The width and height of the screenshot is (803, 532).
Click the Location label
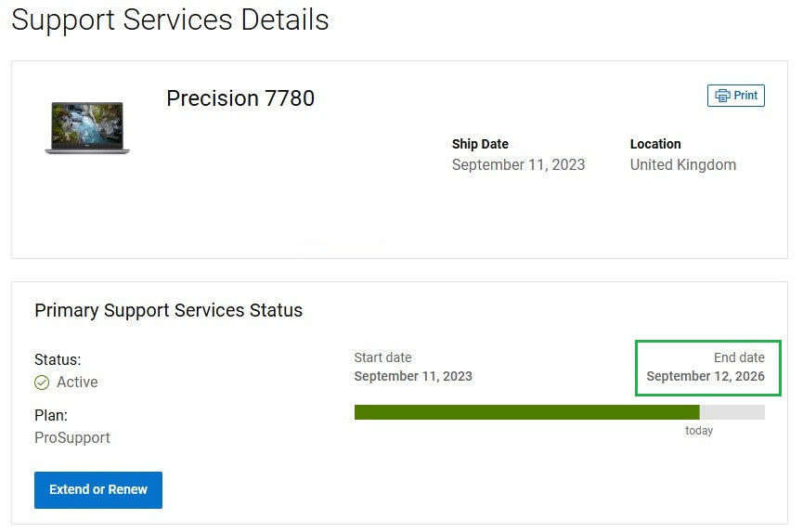coord(655,144)
